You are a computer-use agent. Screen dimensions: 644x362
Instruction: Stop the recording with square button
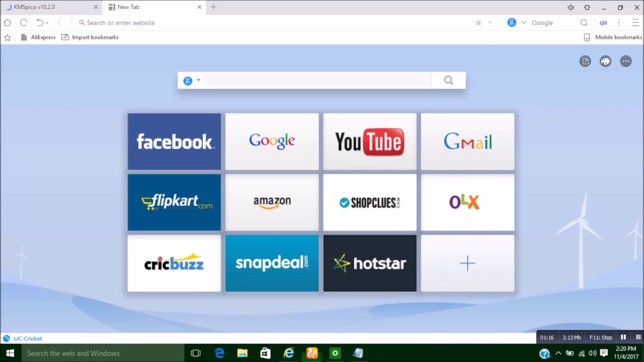click(x=638, y=337)
